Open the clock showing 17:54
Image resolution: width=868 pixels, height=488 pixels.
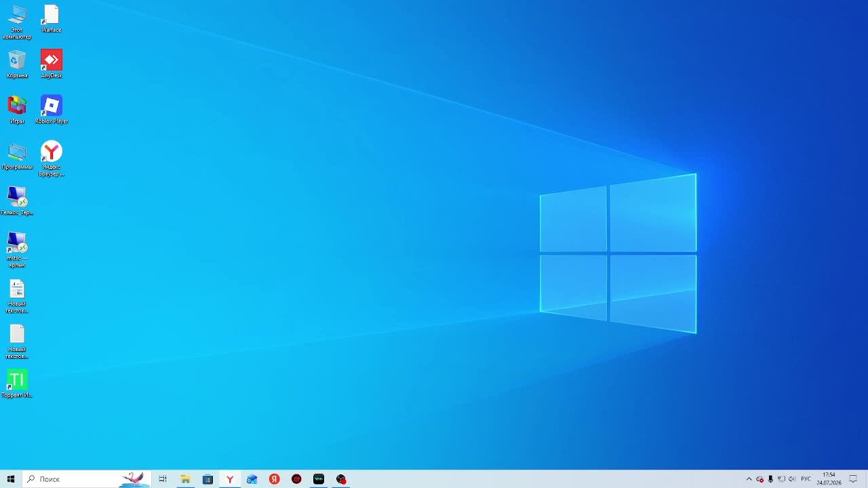click(x=829, y=479)
